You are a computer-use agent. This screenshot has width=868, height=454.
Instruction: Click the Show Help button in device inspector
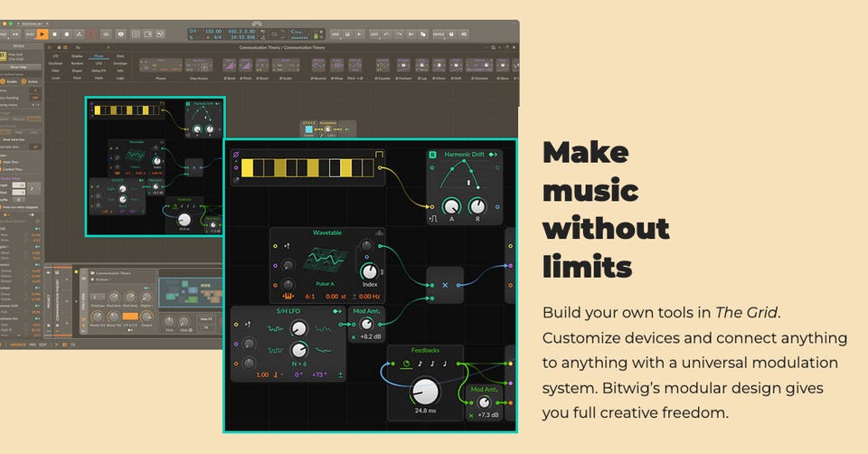pos(20,67)
